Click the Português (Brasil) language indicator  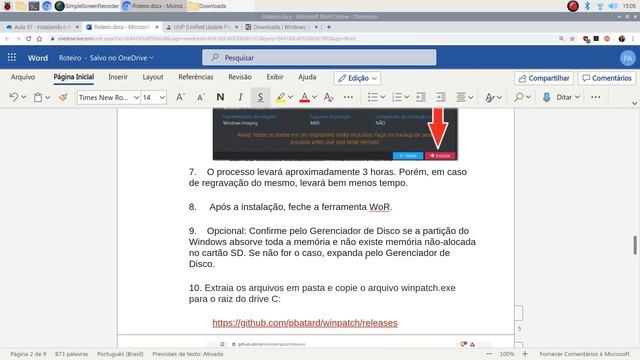point(120,354)
